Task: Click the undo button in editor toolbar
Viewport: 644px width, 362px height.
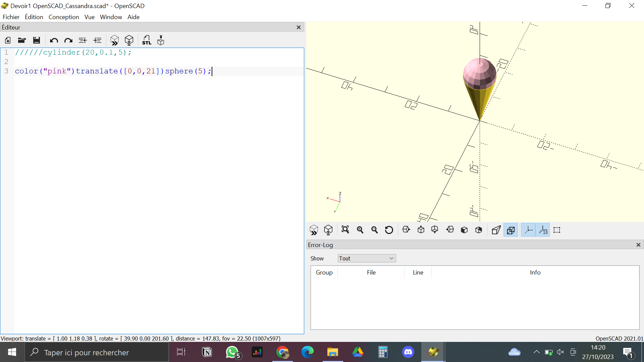Action: tap(54, 40)
